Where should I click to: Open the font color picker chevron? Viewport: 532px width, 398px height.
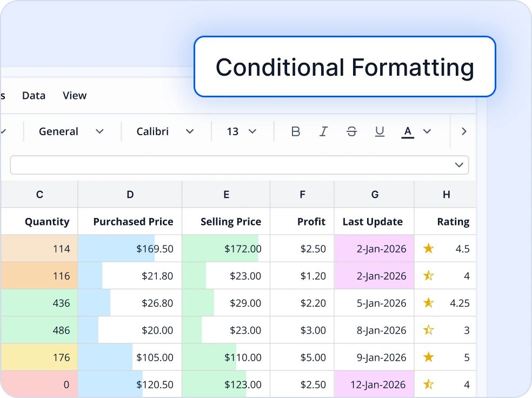coord(427,131)
